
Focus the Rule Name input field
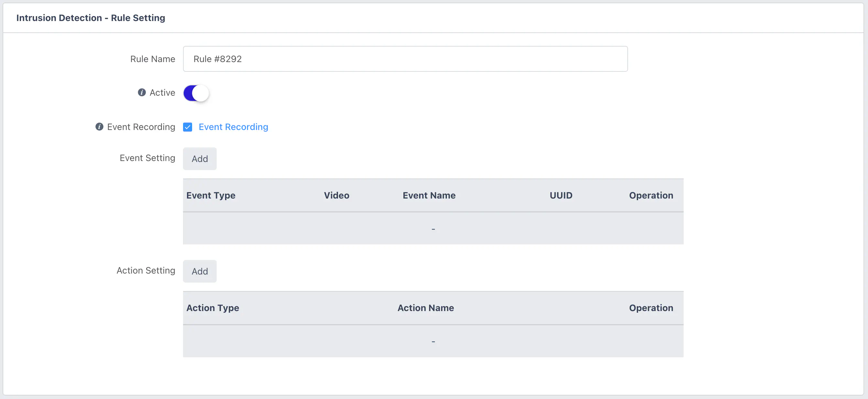coord(405,59)
